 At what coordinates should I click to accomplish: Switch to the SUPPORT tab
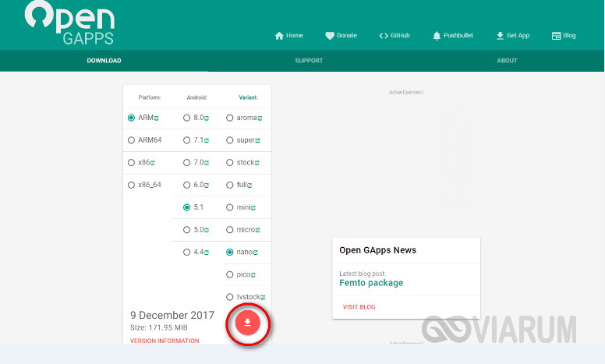(309, 61)
